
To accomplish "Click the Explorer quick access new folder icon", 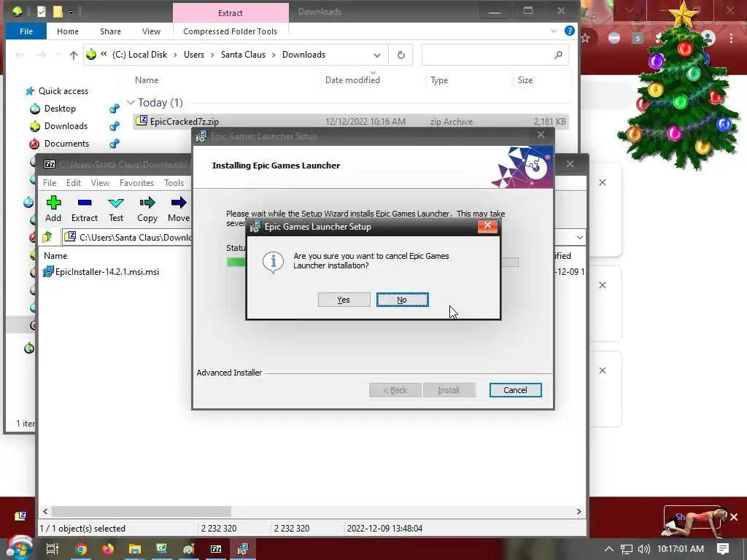I will (x=58, y=12).
